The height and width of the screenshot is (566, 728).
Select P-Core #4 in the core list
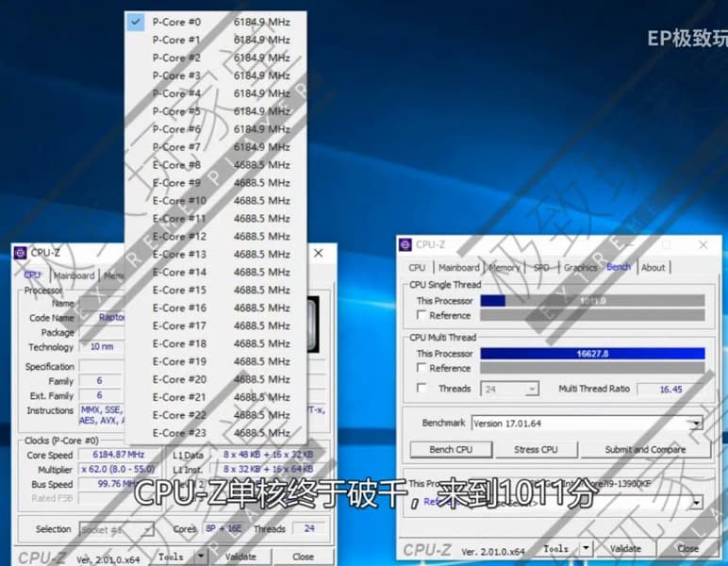215,93
